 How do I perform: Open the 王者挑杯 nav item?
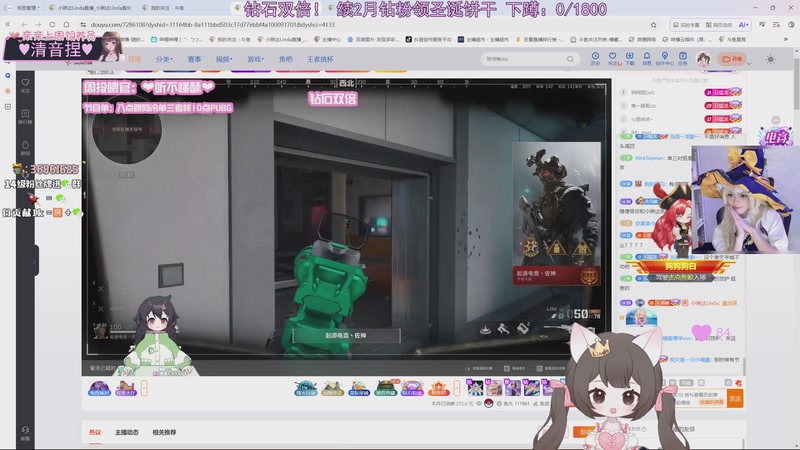(x=320, y=59)
